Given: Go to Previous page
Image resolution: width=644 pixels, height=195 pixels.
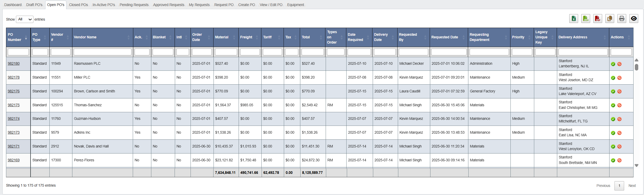Looking at the screenshot, I should click(x=603, y=186).
